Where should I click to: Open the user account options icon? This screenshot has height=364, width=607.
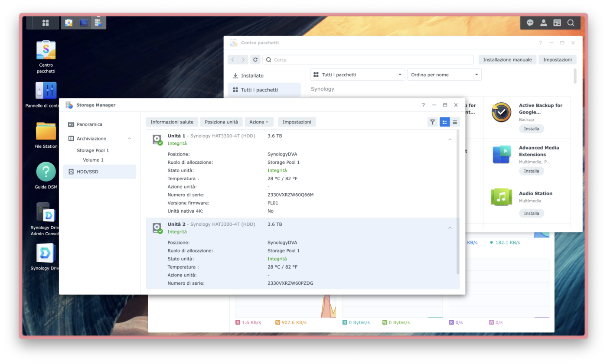543,23
